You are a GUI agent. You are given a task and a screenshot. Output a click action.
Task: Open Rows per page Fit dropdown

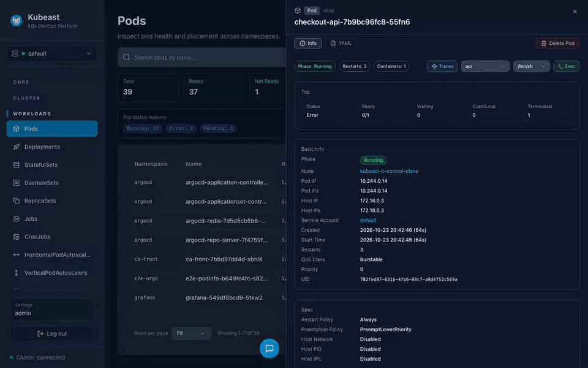coord(191,333)
